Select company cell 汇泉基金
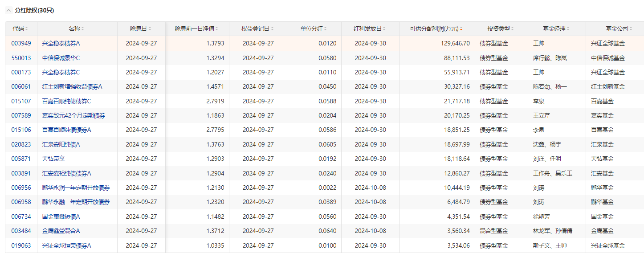 [x=602, y=144]
